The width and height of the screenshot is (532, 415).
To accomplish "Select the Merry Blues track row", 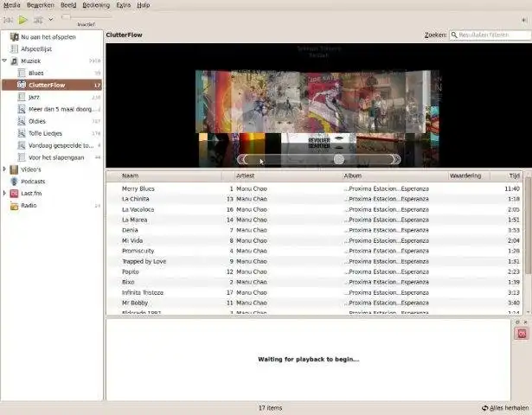I will pyautogui.click(x=315, y=188).
